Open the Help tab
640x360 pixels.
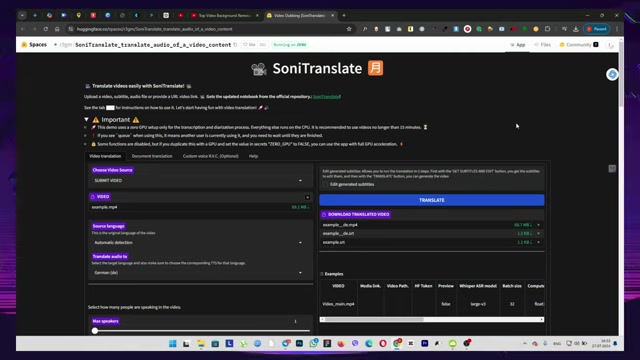tap(253, 156)
